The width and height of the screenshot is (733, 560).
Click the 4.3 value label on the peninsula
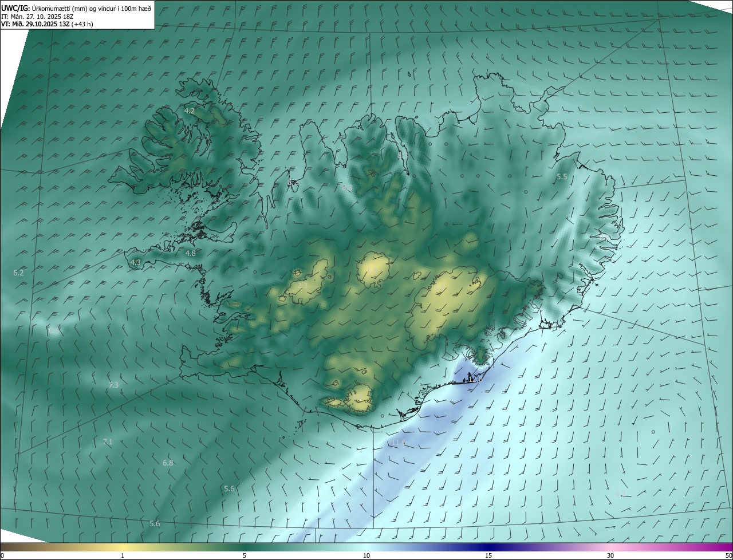[x=136, y=262]
